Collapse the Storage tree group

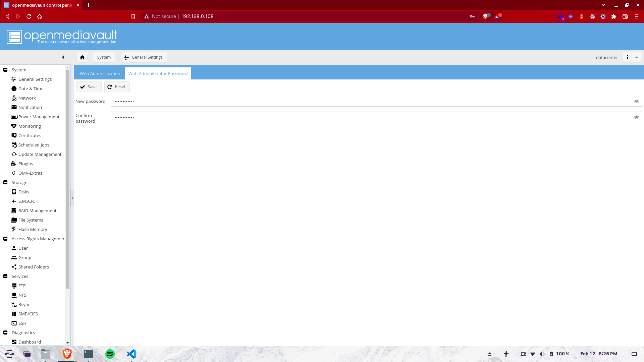point(5,182)
